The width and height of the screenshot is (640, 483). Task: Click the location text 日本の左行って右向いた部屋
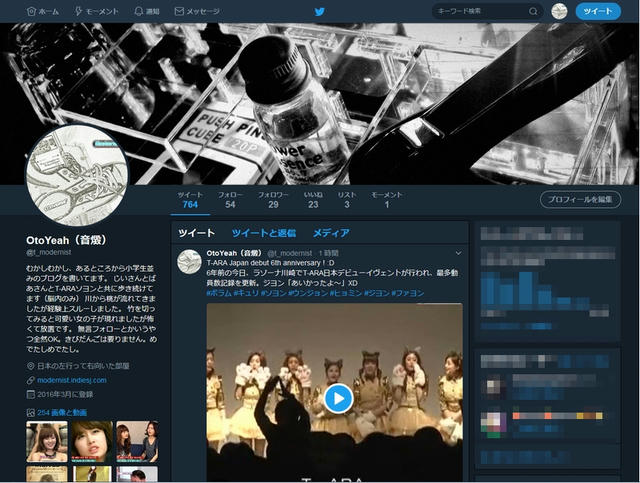pos(83,366)
